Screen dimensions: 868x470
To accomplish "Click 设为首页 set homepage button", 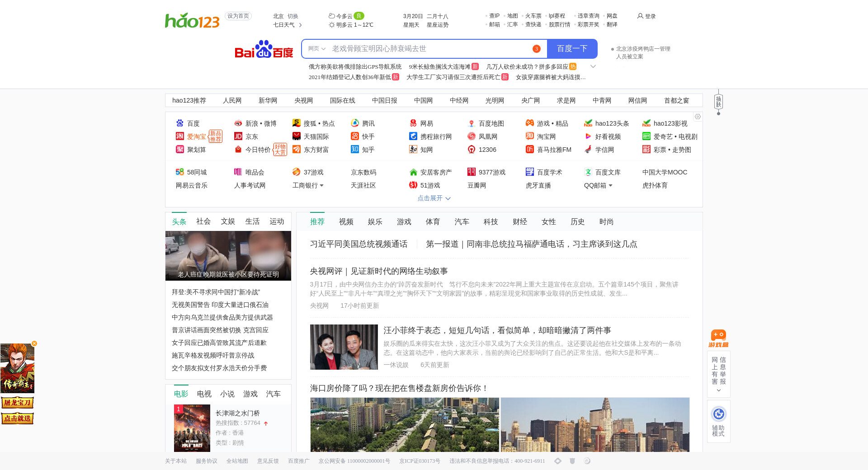I will [x=238, y=16].
